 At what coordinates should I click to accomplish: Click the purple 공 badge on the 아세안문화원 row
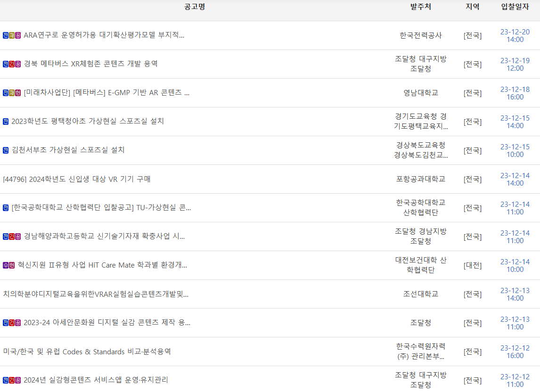point(18,323)
